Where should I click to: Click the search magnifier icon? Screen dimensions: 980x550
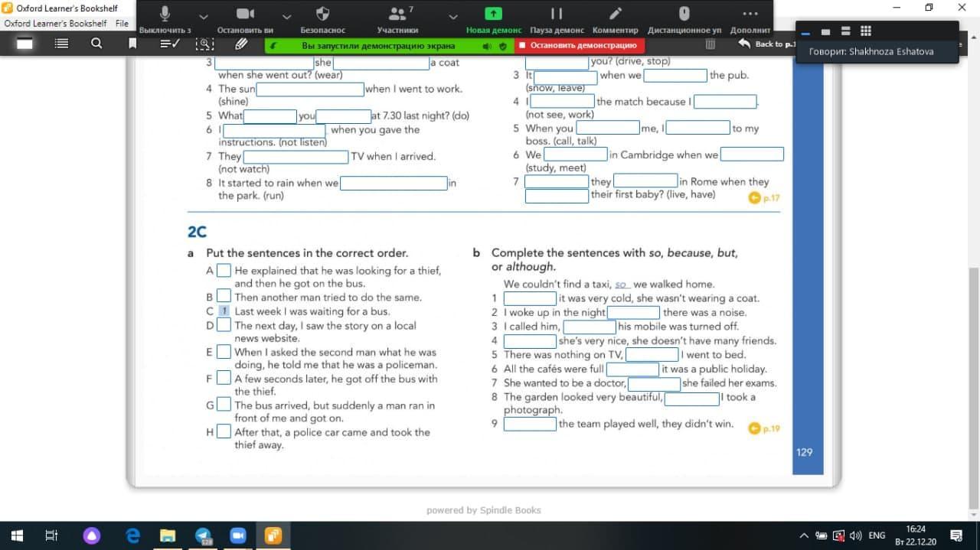tap(96, 44)
